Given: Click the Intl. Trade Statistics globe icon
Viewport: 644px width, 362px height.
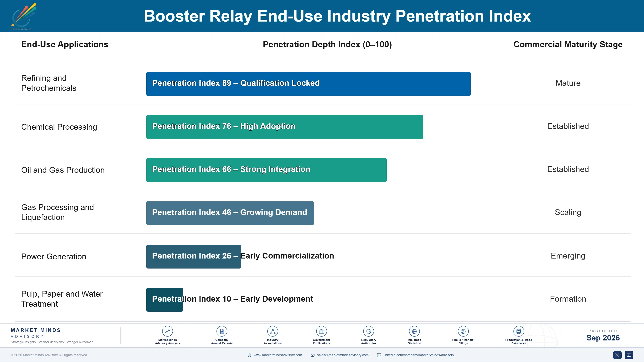Looking at the screenshot, I should pos(414,331).
